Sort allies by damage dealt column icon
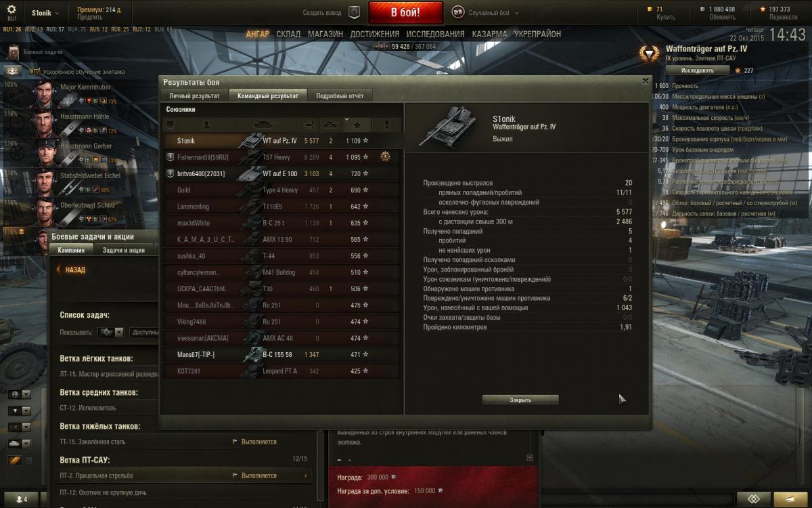The width and height of the screenshot is (812, 508). [310, 125]
